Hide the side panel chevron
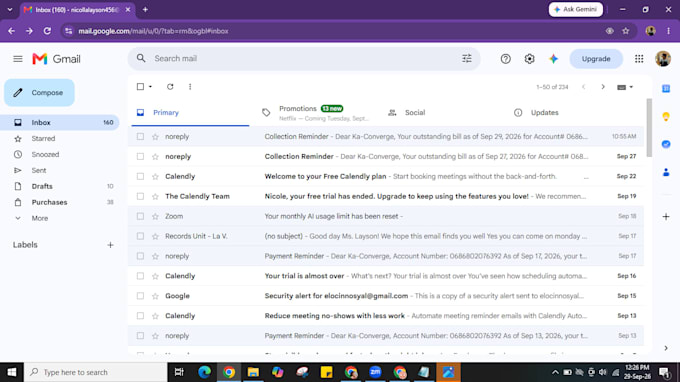Viewport: 680px width, 382px height. (666, 348)
